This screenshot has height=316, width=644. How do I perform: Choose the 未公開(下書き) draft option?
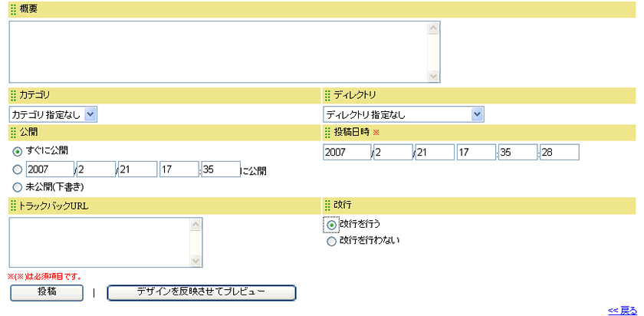(x=18, y=186)
